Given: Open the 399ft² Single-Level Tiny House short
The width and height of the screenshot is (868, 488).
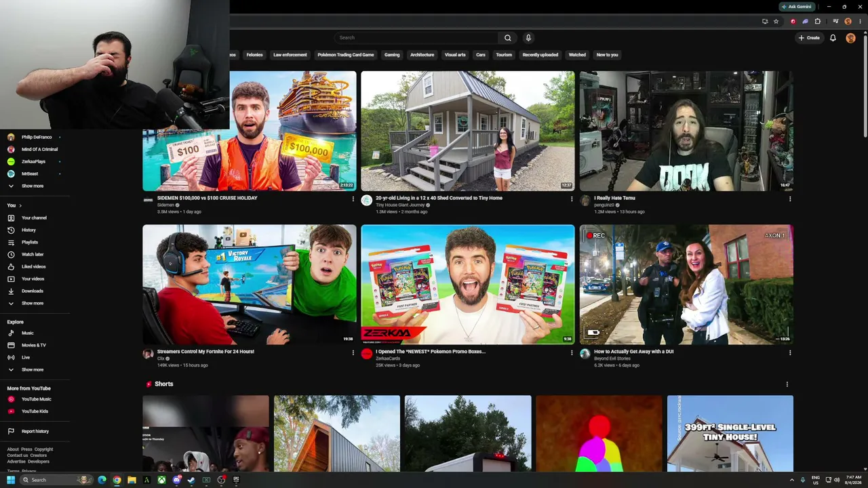Looking at the screenshot, I should pyautogui.click(x=730, y=434).
